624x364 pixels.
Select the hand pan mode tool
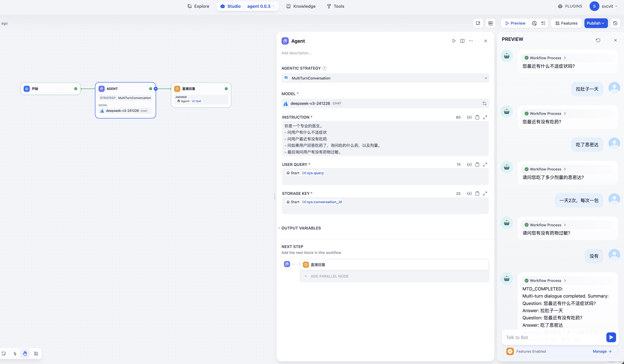(25, 353)
